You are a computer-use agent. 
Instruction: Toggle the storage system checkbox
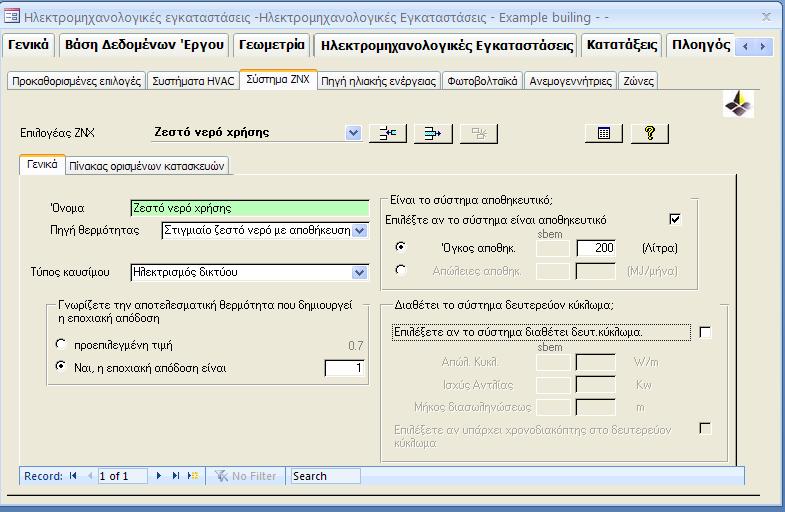674,219
